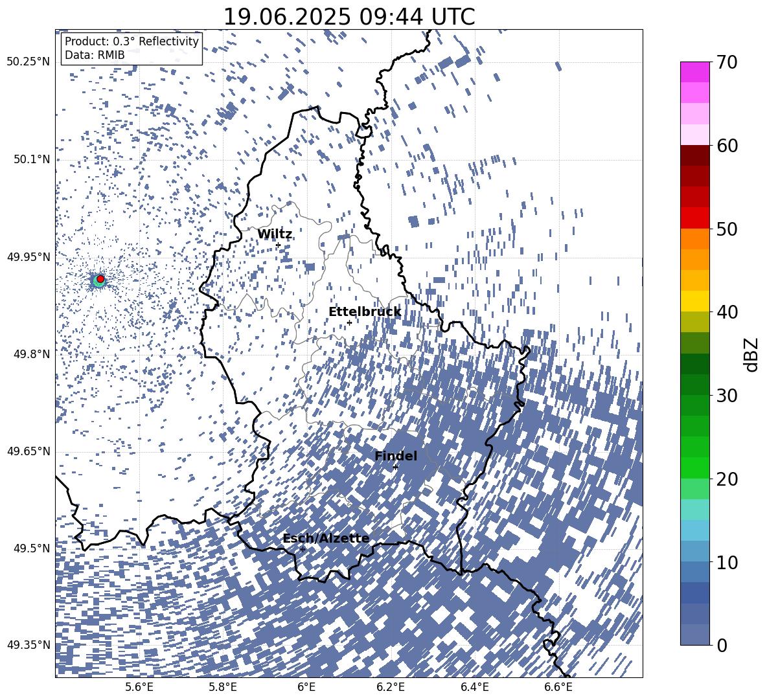The width and height of the screenshot is (767, 700).
Task: Select the turquoise colorbar swatch near 16
Action: (694, 510)
